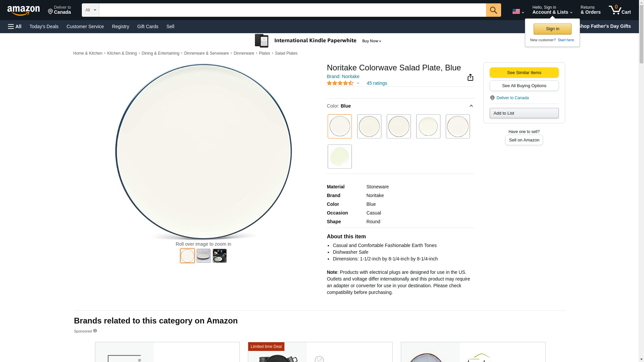Image resolution: width=644 pixels, height=362 pixels.
Task: View the third product thumbnail image
Action: [219, 256]
